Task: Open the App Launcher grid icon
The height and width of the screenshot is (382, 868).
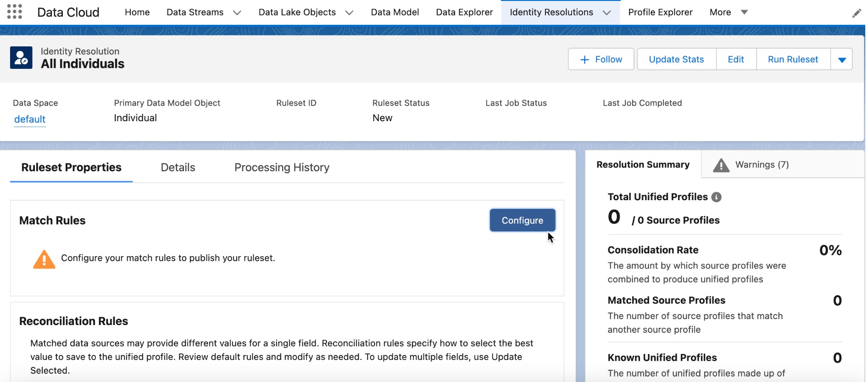Action: point(15,12)
